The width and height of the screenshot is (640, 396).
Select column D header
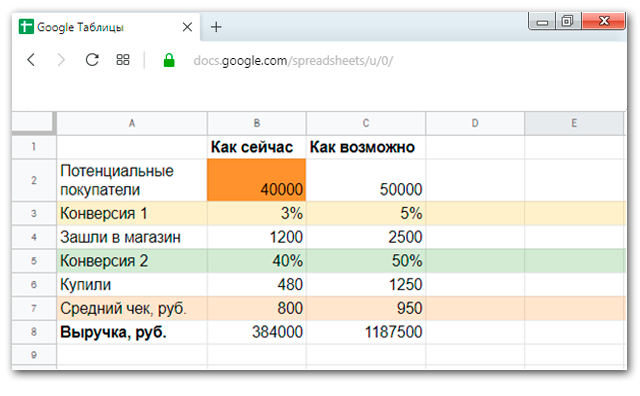[x=475, y=123]
